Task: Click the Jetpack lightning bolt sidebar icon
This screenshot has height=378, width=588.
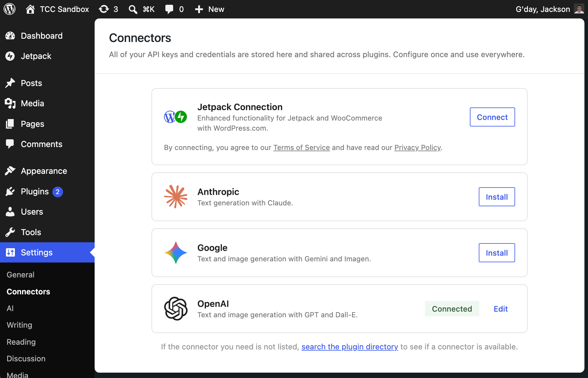Action: (10, 56)
